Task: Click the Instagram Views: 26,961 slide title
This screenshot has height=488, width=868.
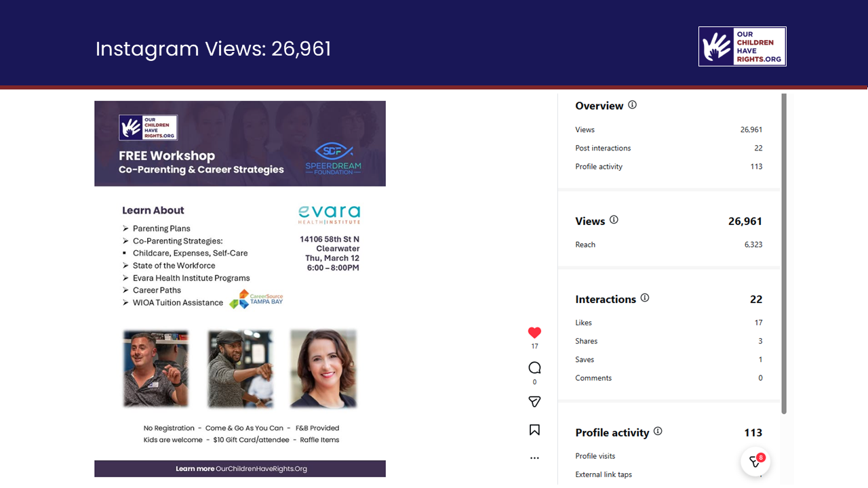Action: 213,49
